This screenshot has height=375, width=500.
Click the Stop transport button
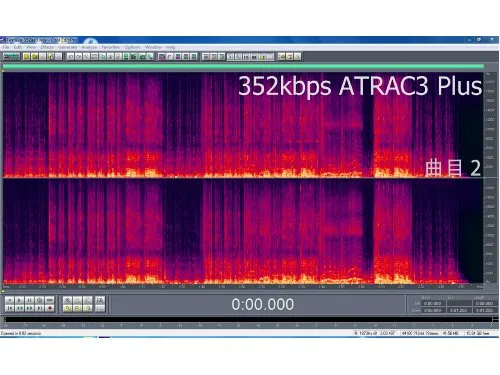click(x=10, y=300)
